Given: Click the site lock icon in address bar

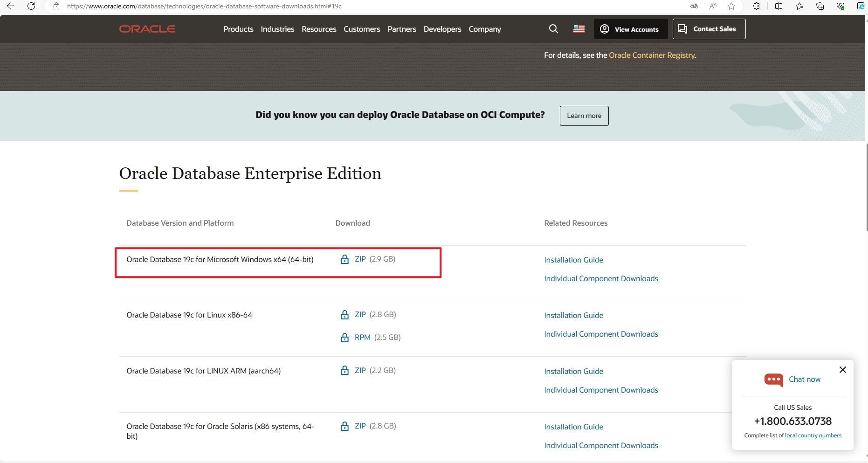Looking at the screenshot, I should point(56,6).
